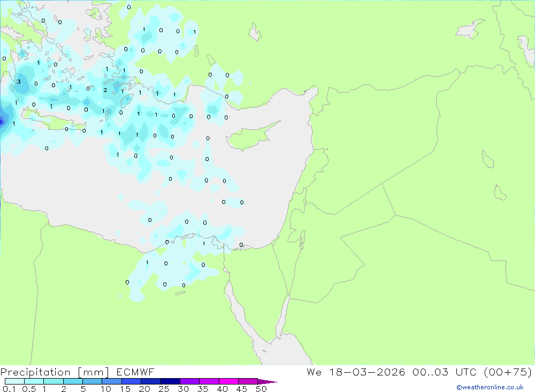
Task: Pick the lightest 0.1–0.5 mm legend swatch
Action: click(x=14, y=381)
